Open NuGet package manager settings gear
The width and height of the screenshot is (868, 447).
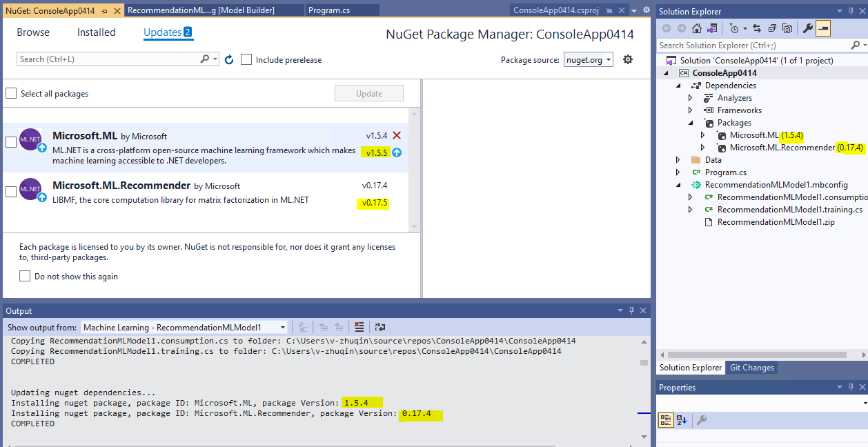coord(627,59)
